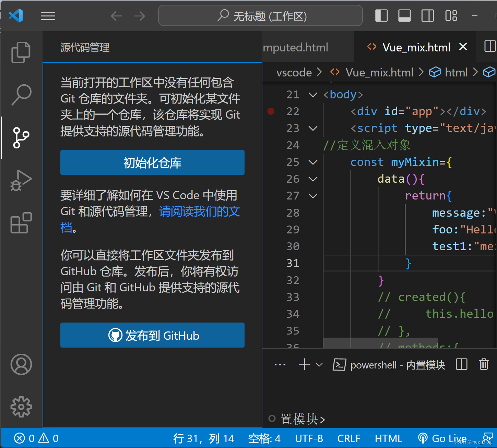The image size is (497, 448).
Task: Click the terminal prompt 置模块>
Action: click(x=303, y=419)
